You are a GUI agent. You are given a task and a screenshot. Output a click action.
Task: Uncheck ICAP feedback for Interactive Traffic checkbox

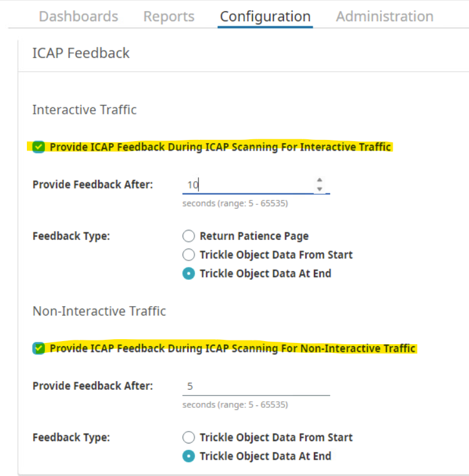click(39, 147)
